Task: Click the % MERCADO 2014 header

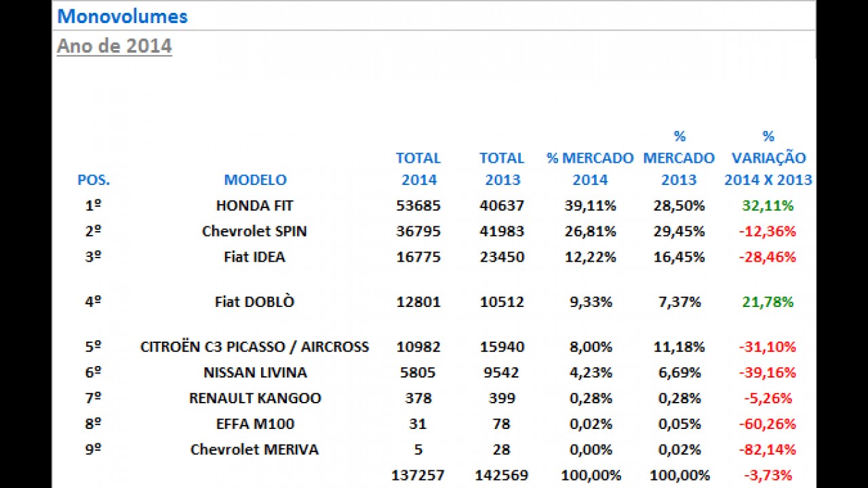Action: pyautogui.click(x=590, y=169)
